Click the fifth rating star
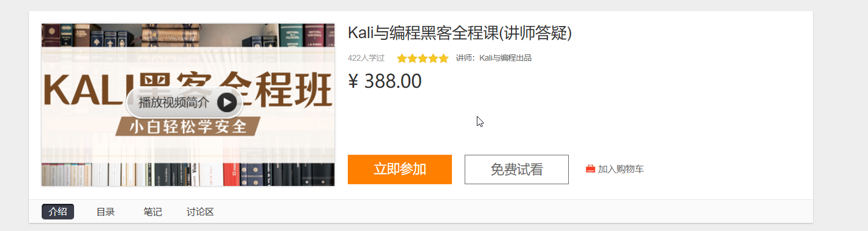Viewport: 868px width, 231px height. click(443, 58)
